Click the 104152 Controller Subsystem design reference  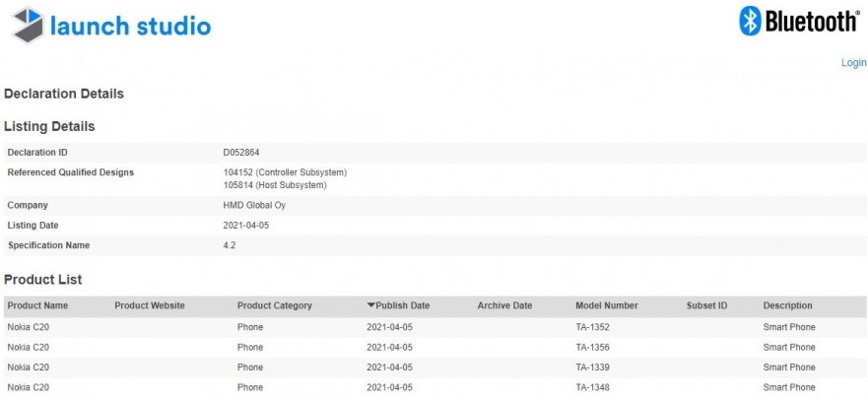[x=285, y=172]
